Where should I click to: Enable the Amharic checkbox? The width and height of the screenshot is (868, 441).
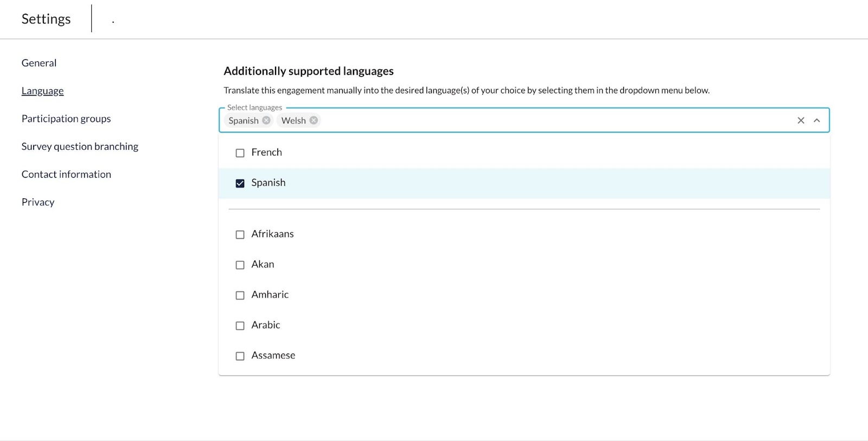(240, 295)
